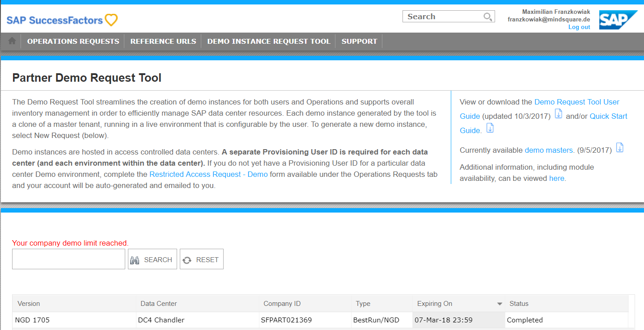Download the demo masters document icon
644x330 pixels.
click(x=620, y=148)
